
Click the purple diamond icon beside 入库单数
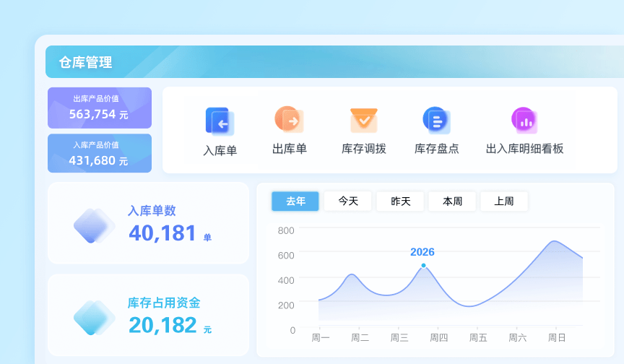(x=95, y=225)
